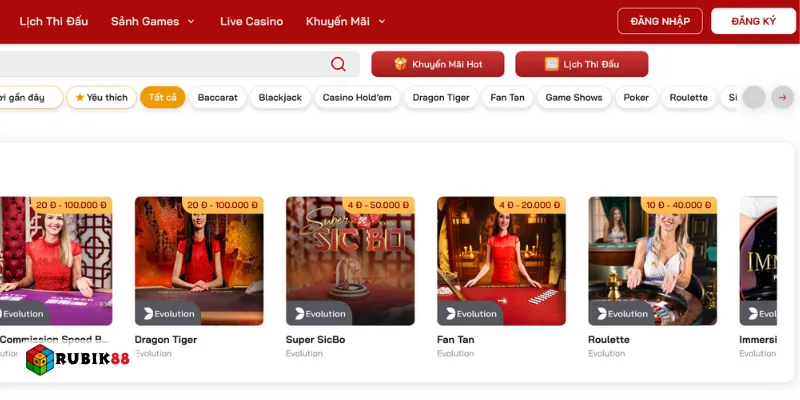Click the calendar icon on Lịch Thi Đấu button

551,64
